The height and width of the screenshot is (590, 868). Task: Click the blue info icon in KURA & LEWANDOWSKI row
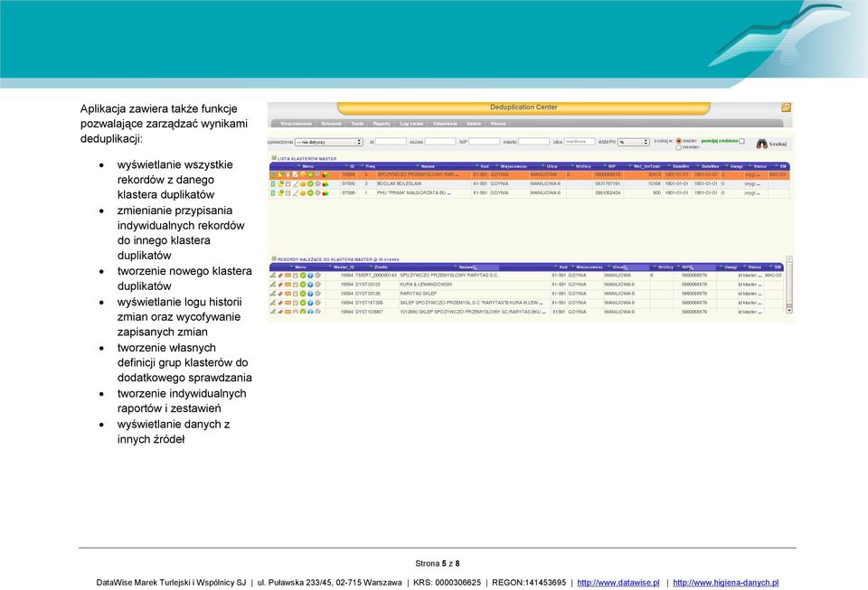(x=310, y=285)
